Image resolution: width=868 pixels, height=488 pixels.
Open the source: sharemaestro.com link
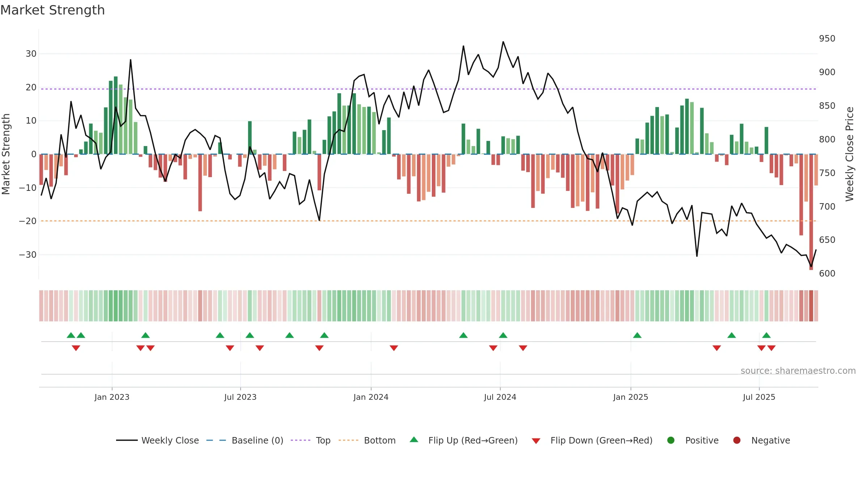[x=798, y=371]
